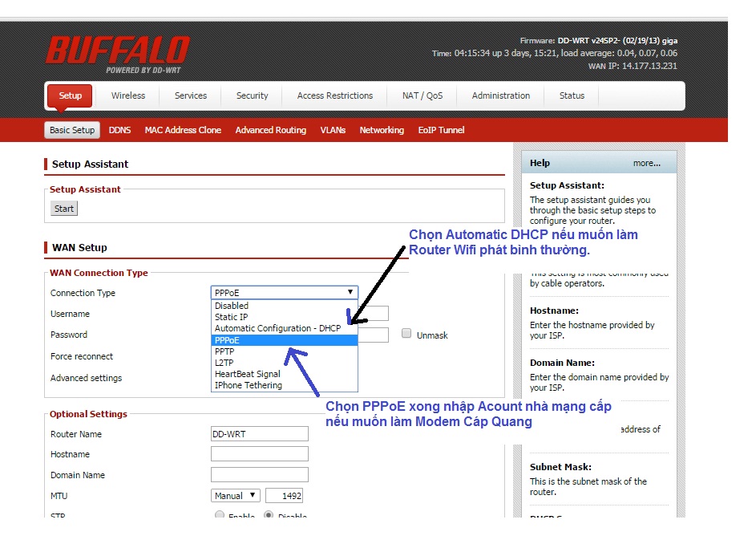The height and width of the screenshot is (540, 756).
Task: Click the WAN Connection Type legend
Action: [x=99, y=273]
